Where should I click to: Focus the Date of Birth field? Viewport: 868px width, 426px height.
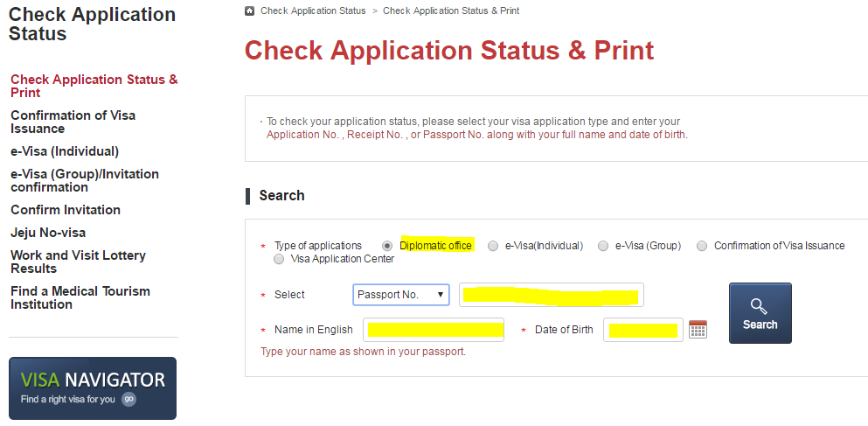(642, 330)
